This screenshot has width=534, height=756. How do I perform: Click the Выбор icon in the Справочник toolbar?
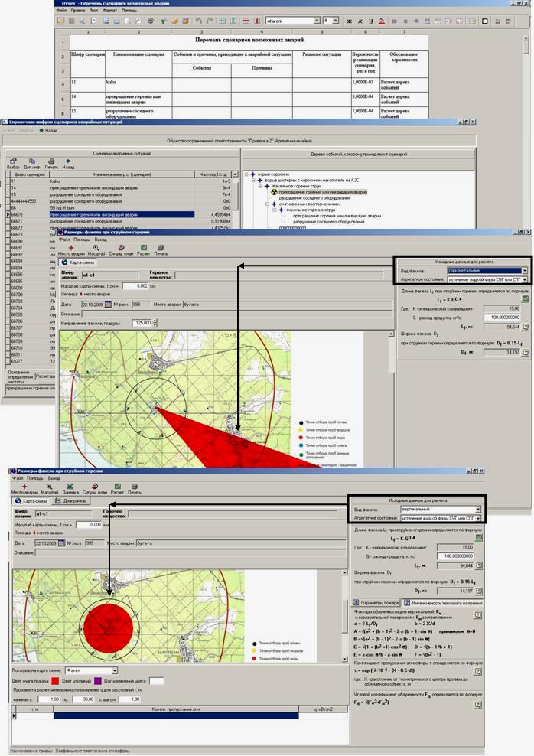13,162
